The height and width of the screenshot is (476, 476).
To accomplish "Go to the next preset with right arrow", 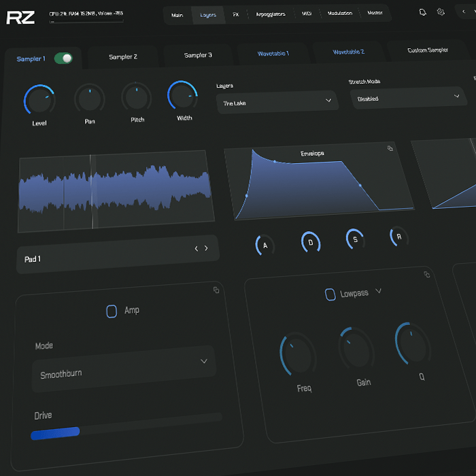I will (x=207, y=249).
